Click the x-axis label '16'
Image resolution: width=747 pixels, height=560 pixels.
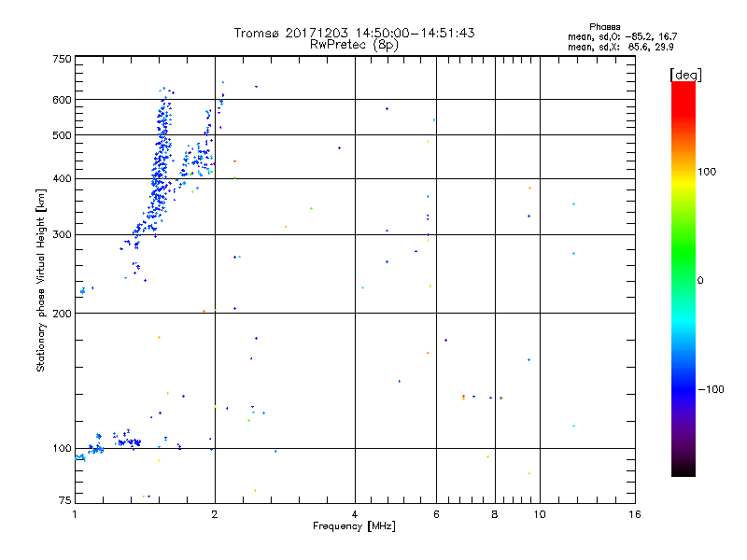pos(635,514)
